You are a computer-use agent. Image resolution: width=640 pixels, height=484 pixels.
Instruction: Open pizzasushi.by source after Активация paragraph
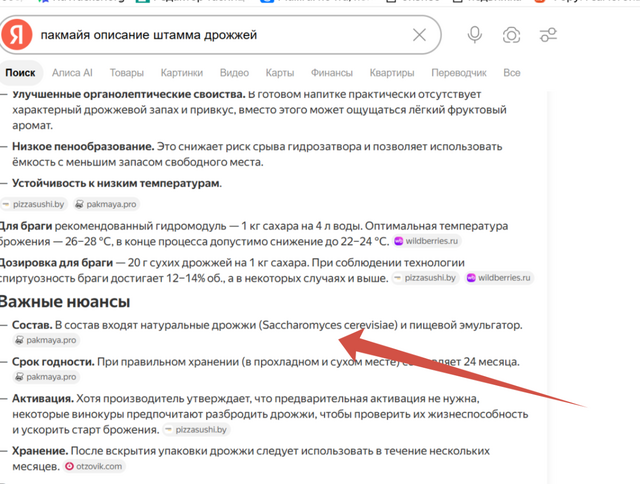[196, 430]
